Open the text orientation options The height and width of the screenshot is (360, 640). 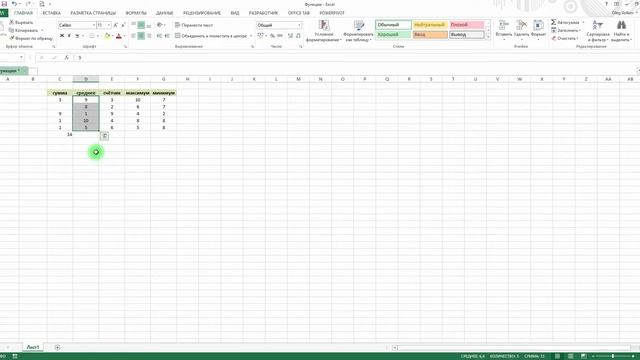160,25
